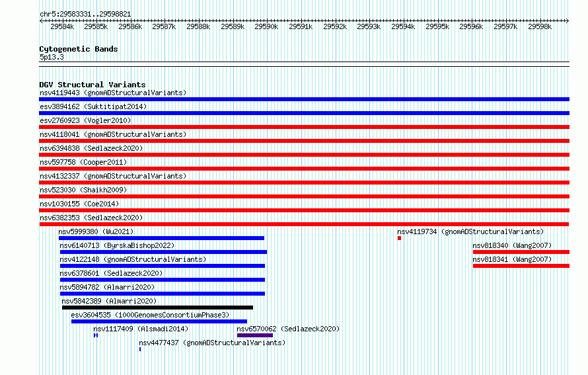Click the 29584k ruler tick label
Screen dimensions: 588x375
coord(62,26)
